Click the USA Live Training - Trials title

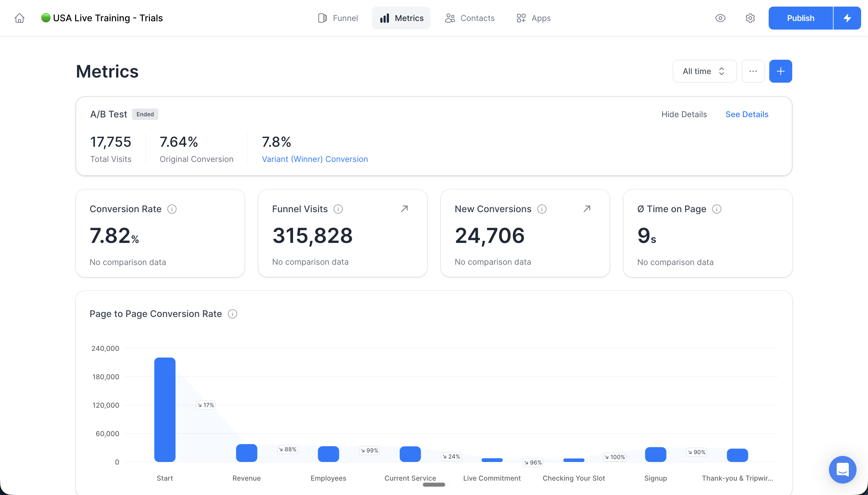(x=108, y=18)
